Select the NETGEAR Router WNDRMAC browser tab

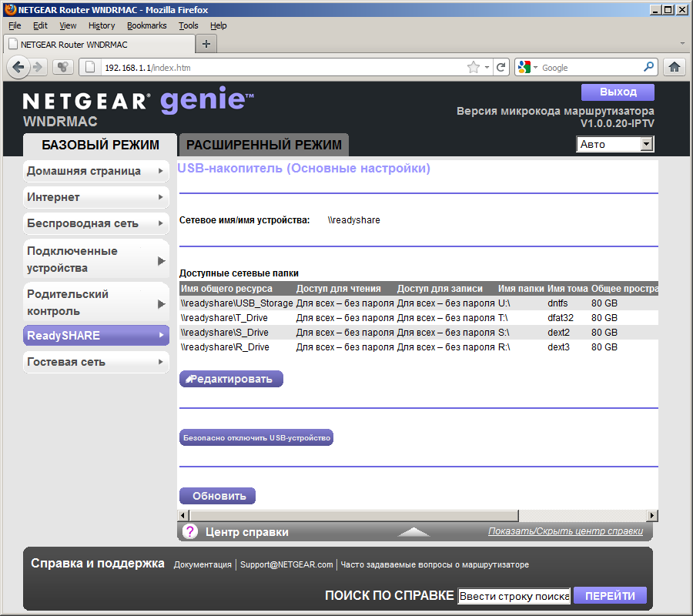[99, 44]
